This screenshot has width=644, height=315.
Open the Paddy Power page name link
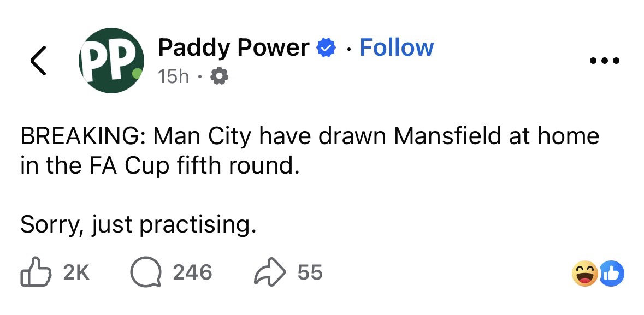(233, 48)
